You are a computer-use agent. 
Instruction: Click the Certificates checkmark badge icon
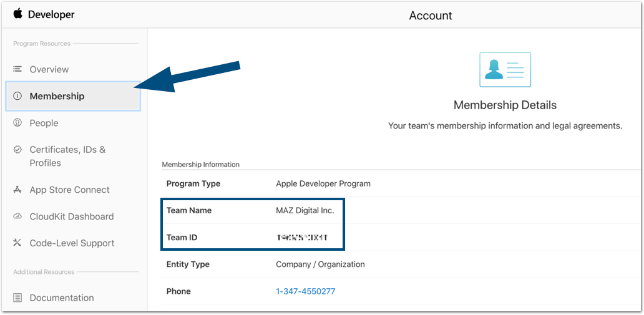[17, 150]
